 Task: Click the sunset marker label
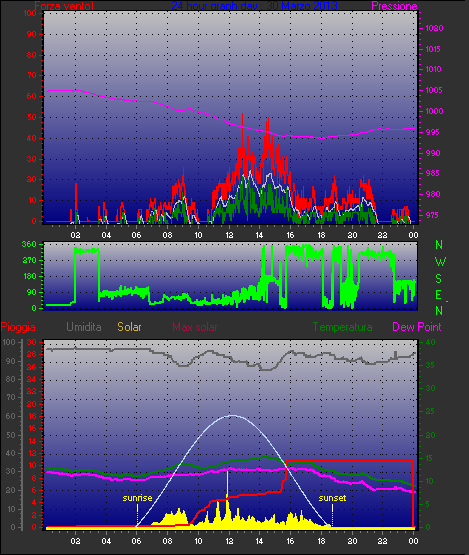[x=332, y=498]
